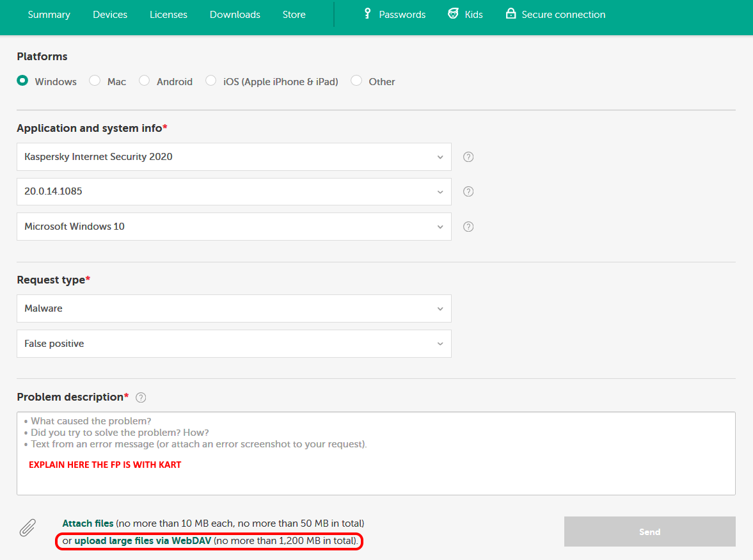This screenshot has width=753, height=560.
Task: Open Secure connection section
Action: [x=563, y=15]
